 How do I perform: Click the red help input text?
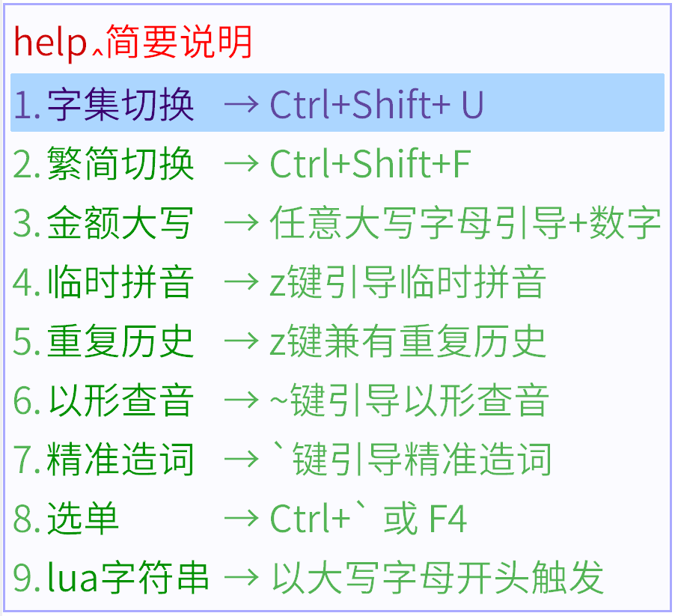pos(51,43)
